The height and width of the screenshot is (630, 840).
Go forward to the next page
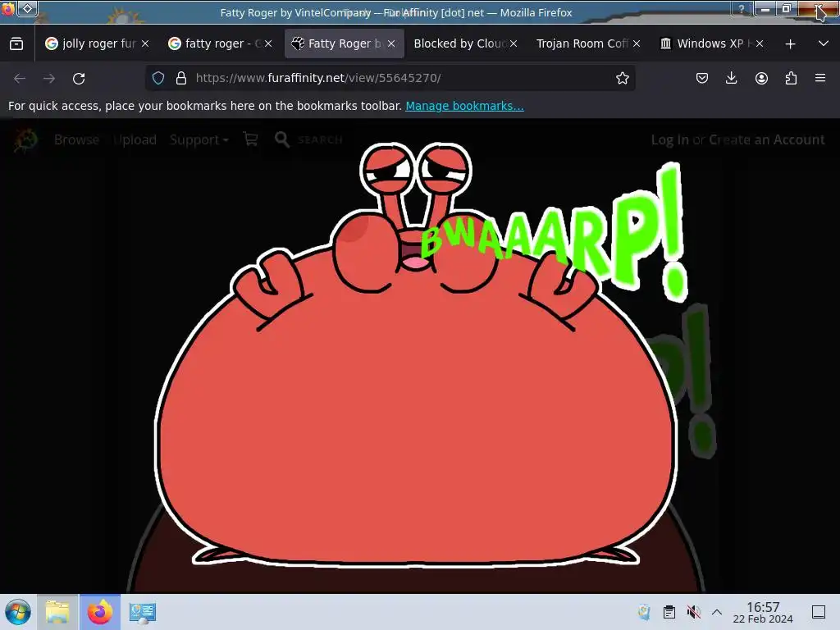(x=49, y=78)
